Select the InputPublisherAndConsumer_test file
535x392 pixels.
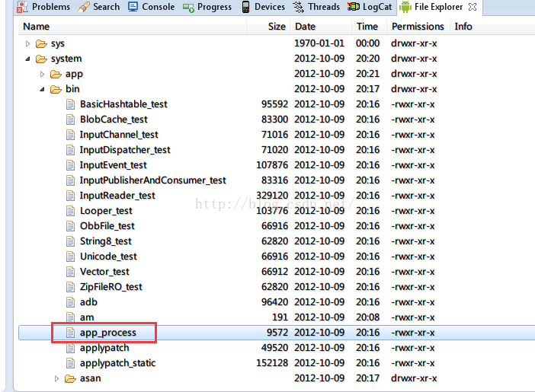(153, 180)
